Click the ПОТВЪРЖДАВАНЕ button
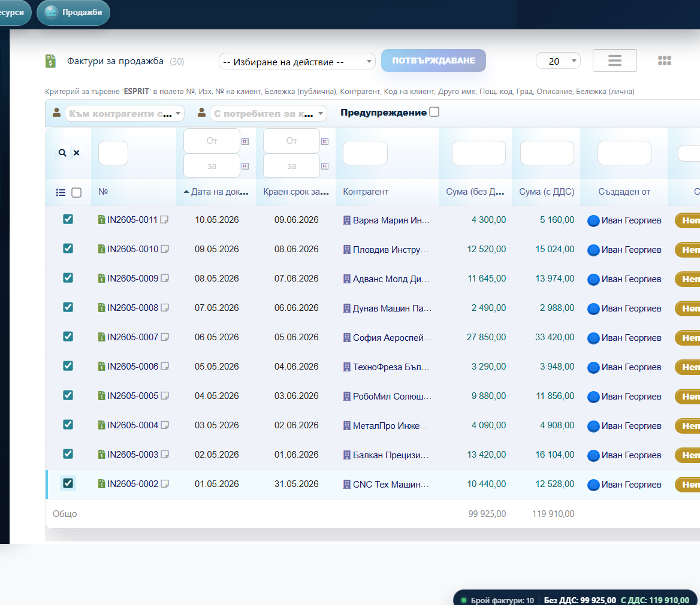 coord(433,60)
